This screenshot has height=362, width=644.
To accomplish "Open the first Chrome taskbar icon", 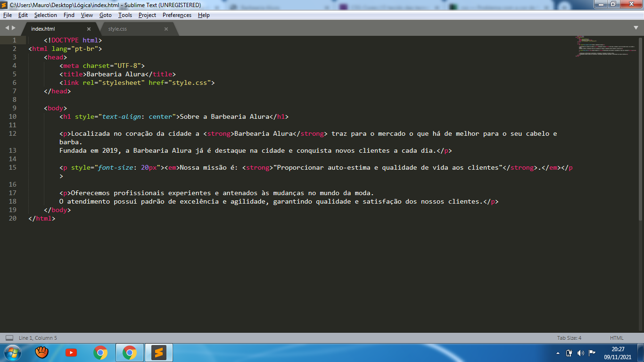I will tap(100, 353).
